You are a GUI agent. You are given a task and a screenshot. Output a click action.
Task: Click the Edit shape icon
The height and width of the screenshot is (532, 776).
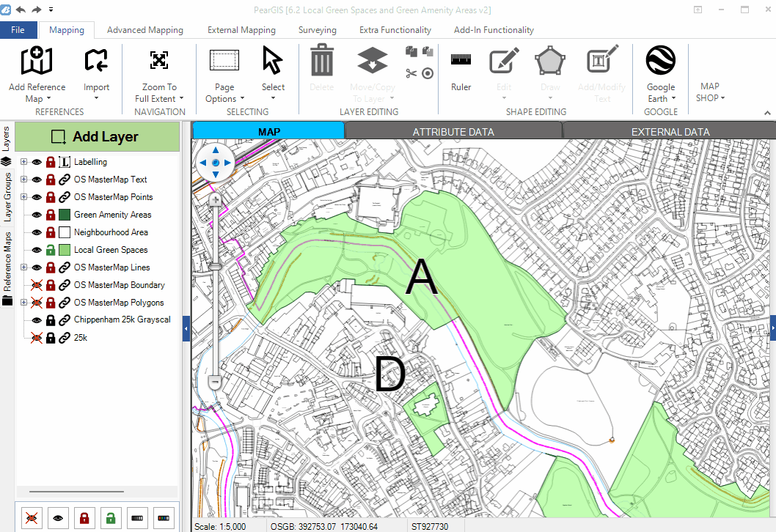click(504, 60)
